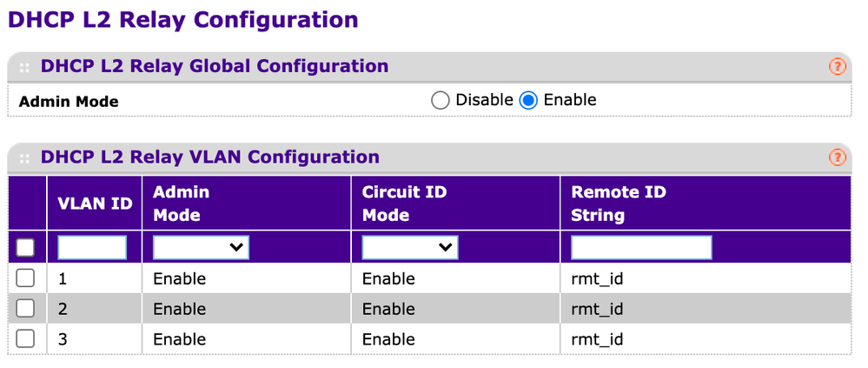This screenshot has height=368, width=868.
Task: Grab the VLAN Configuration section drag handle
Action: [24, 158]
